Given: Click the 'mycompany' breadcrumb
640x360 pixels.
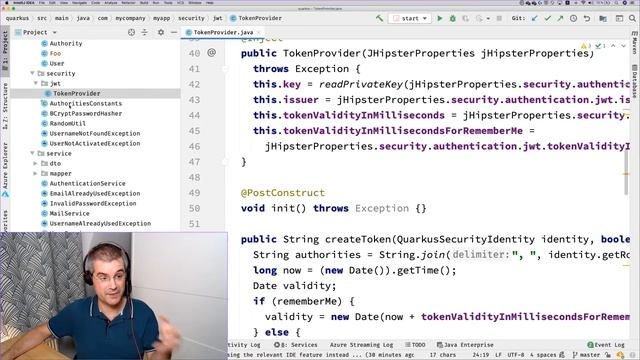Looking at the screenshot, I should tap(130, 18).
